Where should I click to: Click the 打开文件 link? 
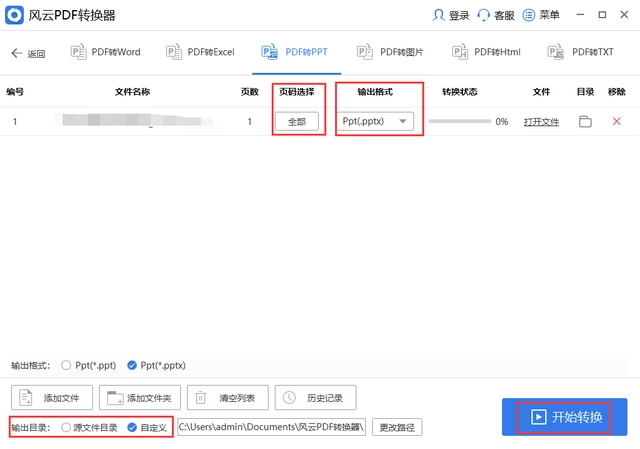541,122
